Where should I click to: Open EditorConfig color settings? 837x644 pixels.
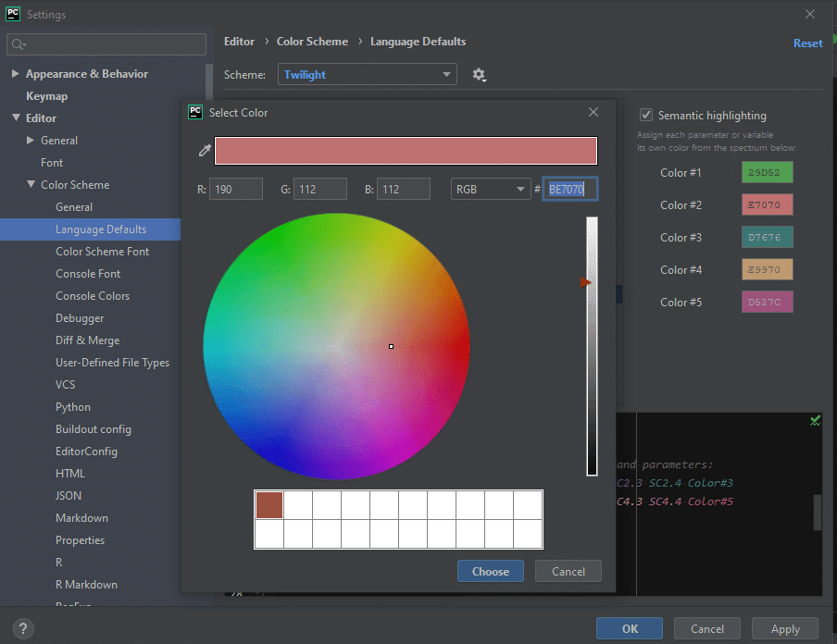click(x=86, y=452)
